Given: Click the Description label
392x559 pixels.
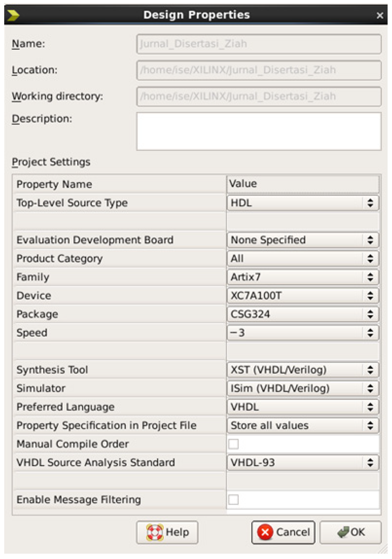Looking at the screenshot, I should coord(42,119).
